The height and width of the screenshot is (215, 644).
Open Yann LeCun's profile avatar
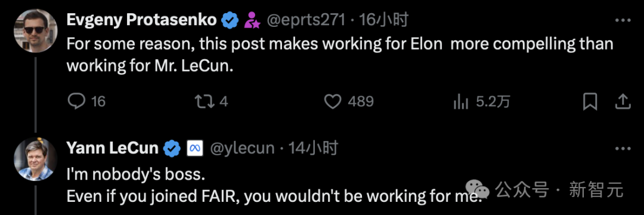click(36, 159)
